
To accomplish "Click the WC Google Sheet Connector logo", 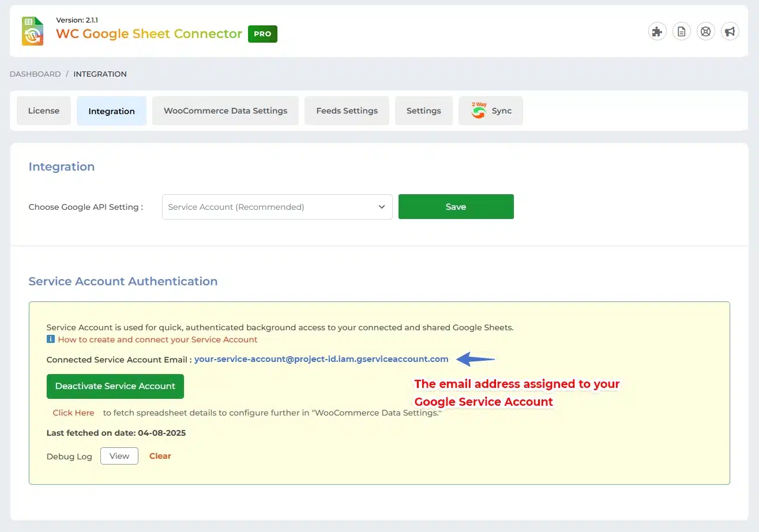I will pos(33,31).
